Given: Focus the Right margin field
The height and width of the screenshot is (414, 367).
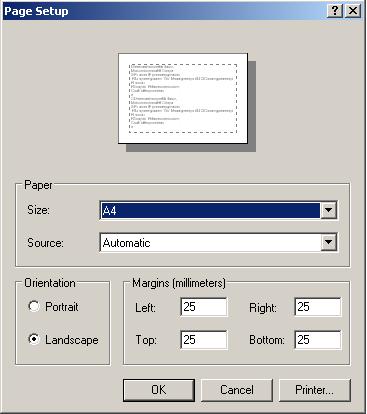Looking at the screenshot, I should (x=318, y=307).
